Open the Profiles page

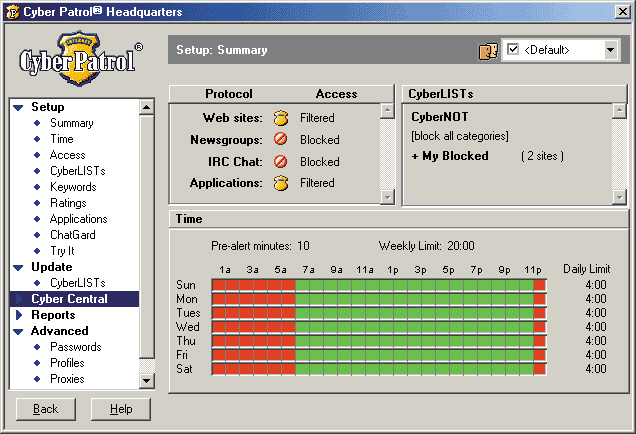67,363
